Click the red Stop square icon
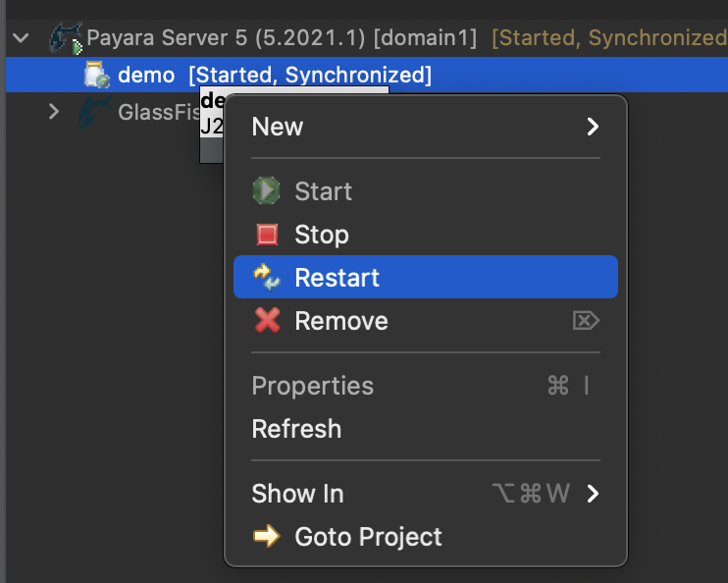 tap(267, 235)
